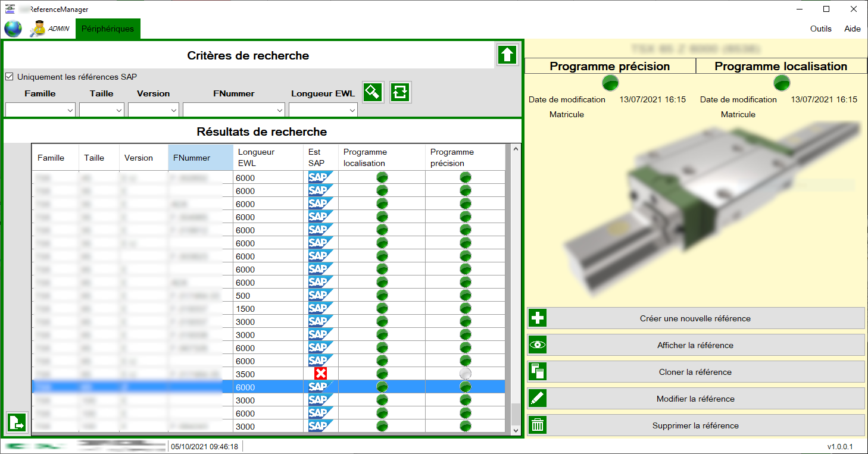This screenshot has height=454, width=868.
Task: Open the Longueur EWL dropdown
Action: coord(323,109)
